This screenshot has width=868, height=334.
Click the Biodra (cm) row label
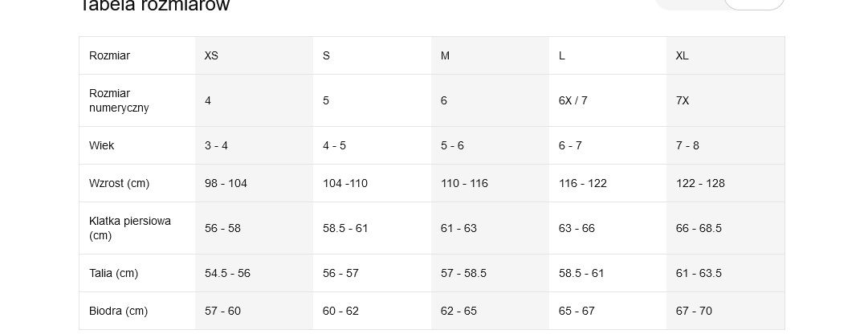(x=118, y=311)
